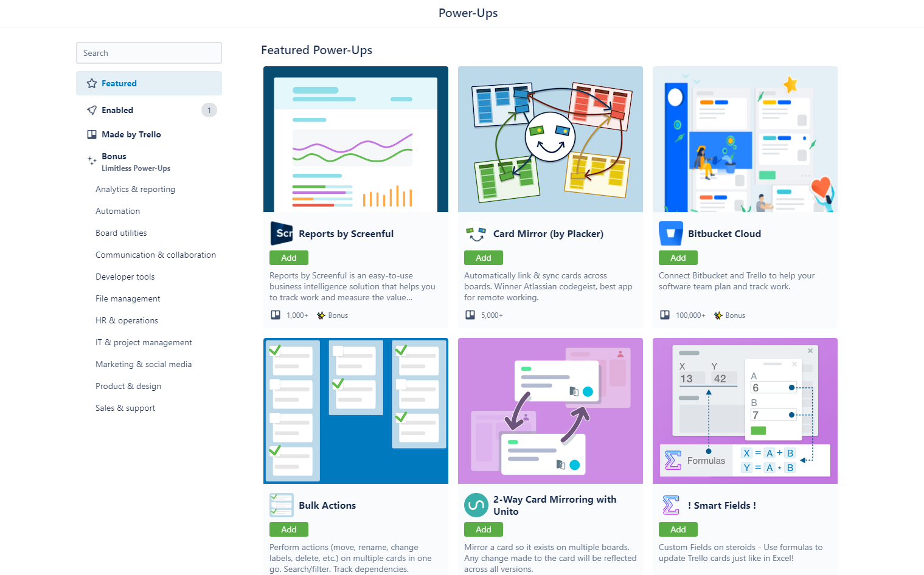Image resolution: width=924 pixels, height=575 pixels.
Task: Click Placker description starting 'Automatically link & sync'
Action: click(548, 286)
